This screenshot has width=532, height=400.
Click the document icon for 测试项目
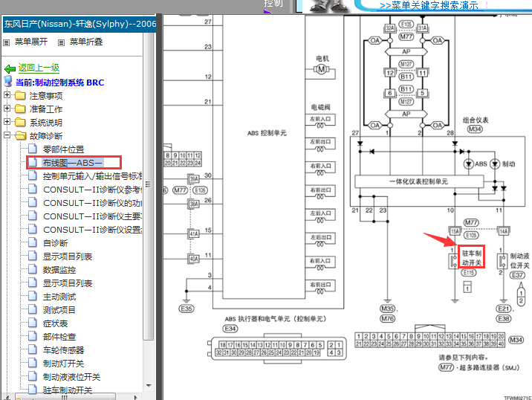[33, 309]
